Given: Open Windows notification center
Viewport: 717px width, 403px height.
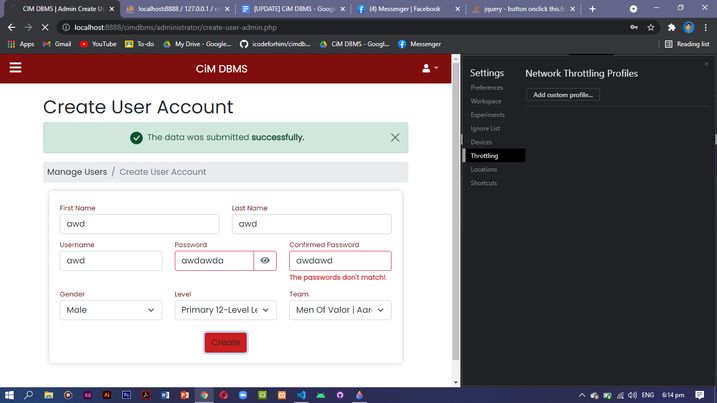Looking at the screenshot, I should tap(699, 395).
